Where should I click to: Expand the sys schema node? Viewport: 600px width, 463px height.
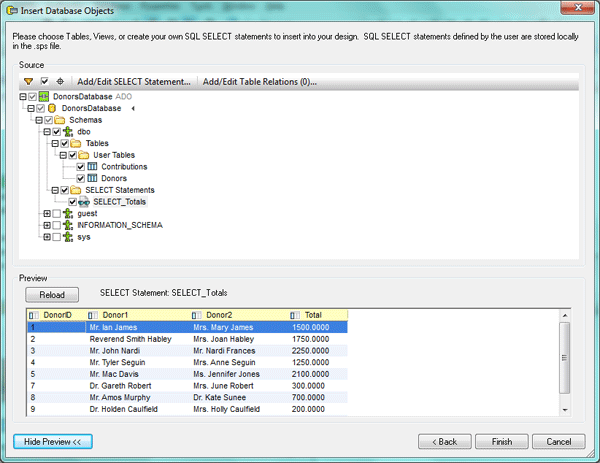click(47, 237)
